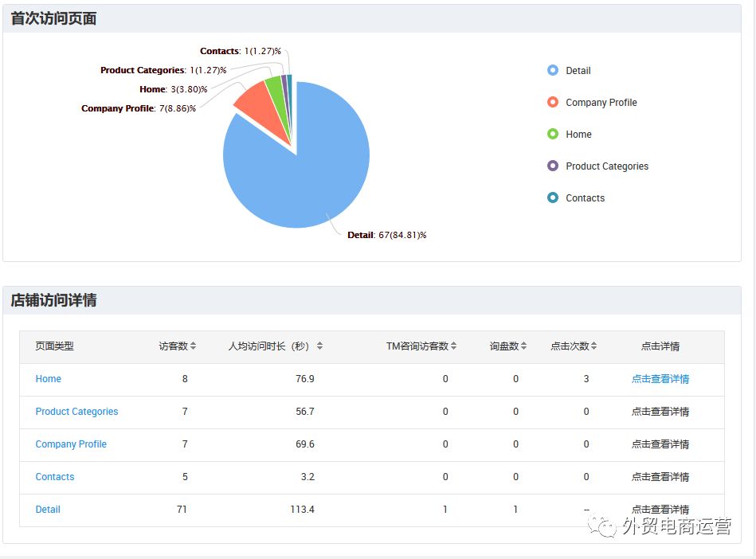Click 点击查看详情 in the Home row

click(660, 379)
